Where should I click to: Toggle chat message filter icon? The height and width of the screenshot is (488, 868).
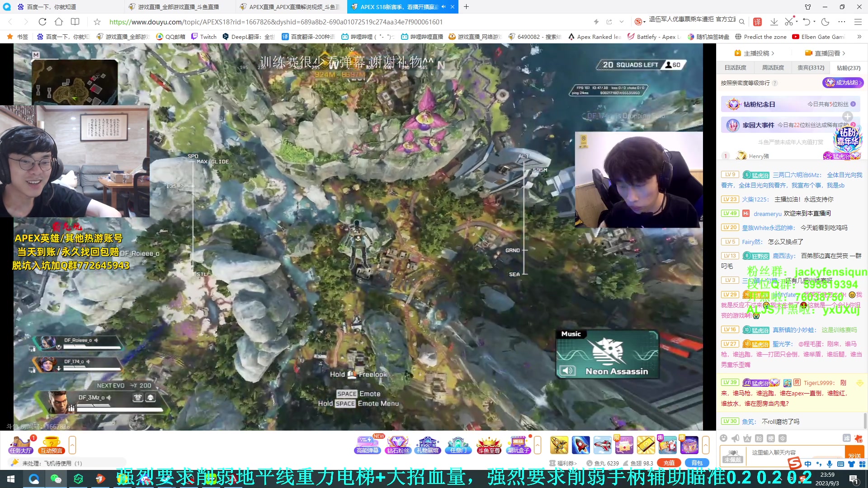(846, 438)
